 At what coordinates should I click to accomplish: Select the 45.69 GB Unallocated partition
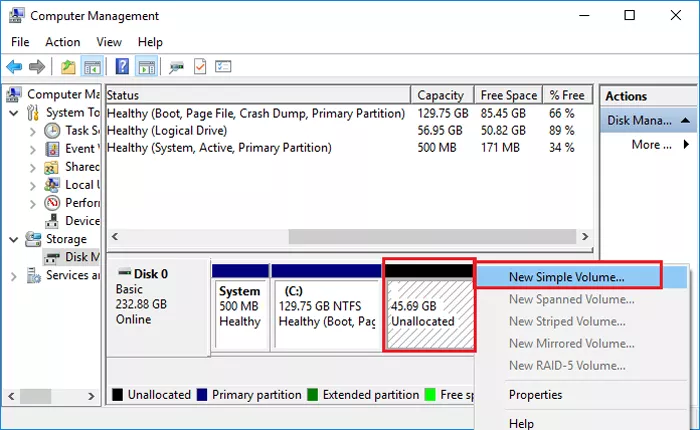coord(429,313)
